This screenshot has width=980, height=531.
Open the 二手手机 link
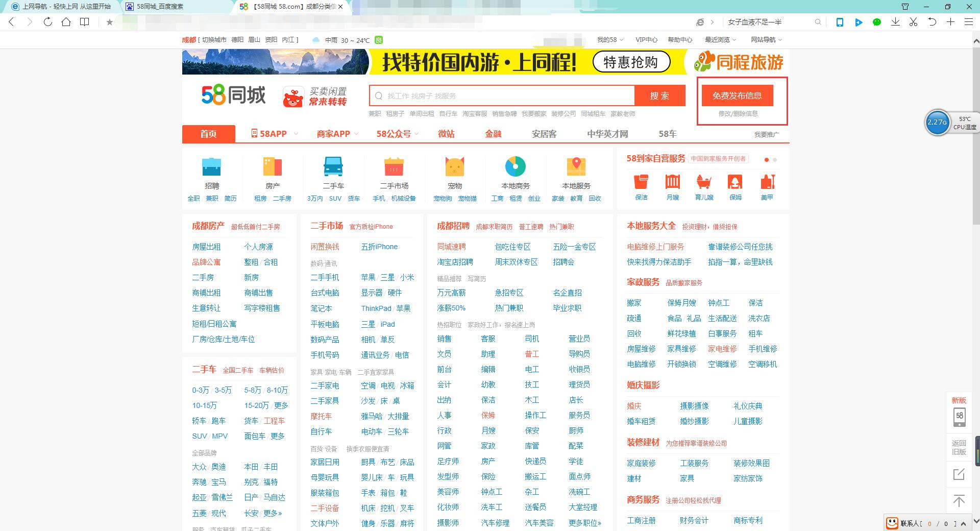point(325,277)
